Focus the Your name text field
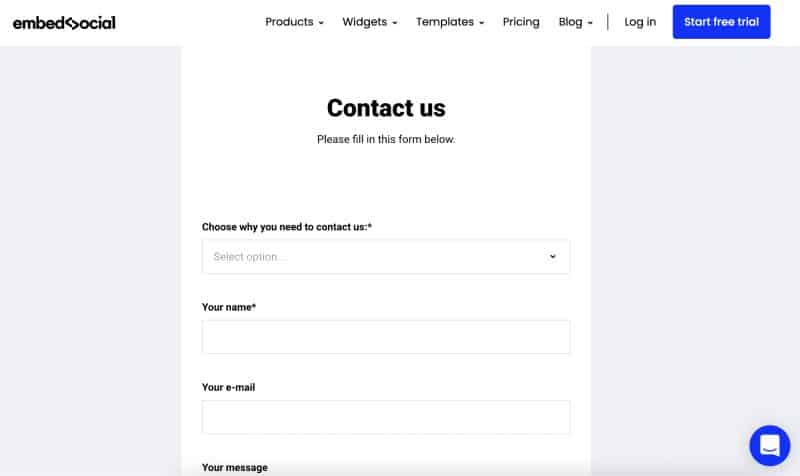800x476 pixels. click(x=386, y=337)
